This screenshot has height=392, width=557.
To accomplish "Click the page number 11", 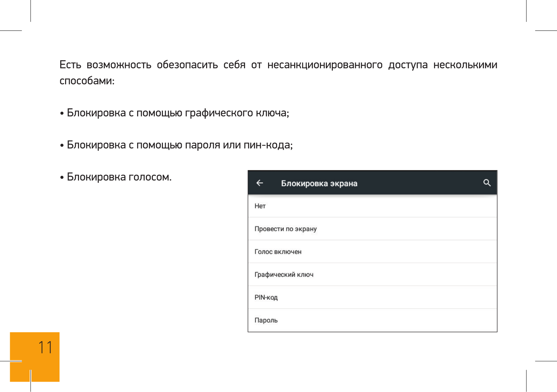I will coord(45,347).
